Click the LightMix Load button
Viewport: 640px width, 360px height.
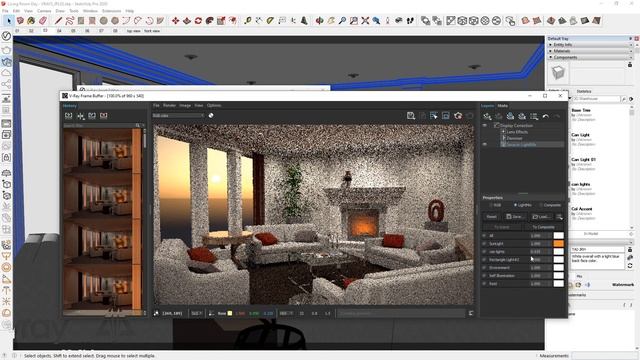(x=541, y=217)
